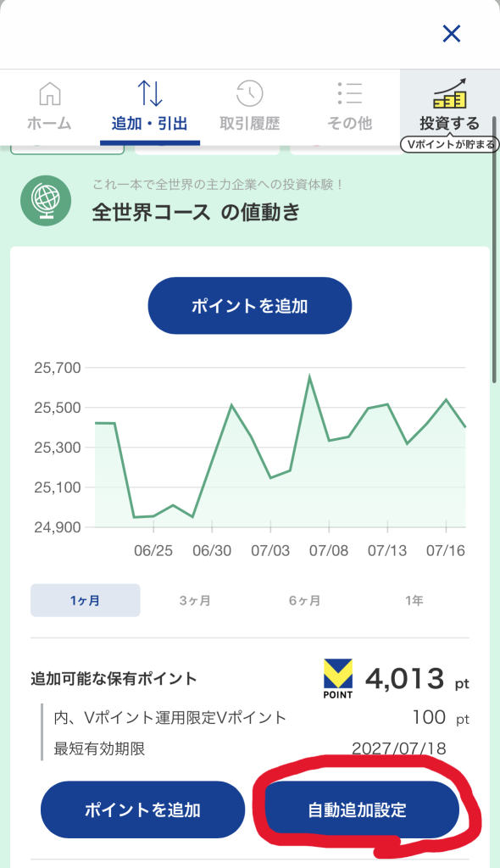Screen dimensions: 500x868
Task: Click the vertical scrollbar on right
Action: (494, 249)
